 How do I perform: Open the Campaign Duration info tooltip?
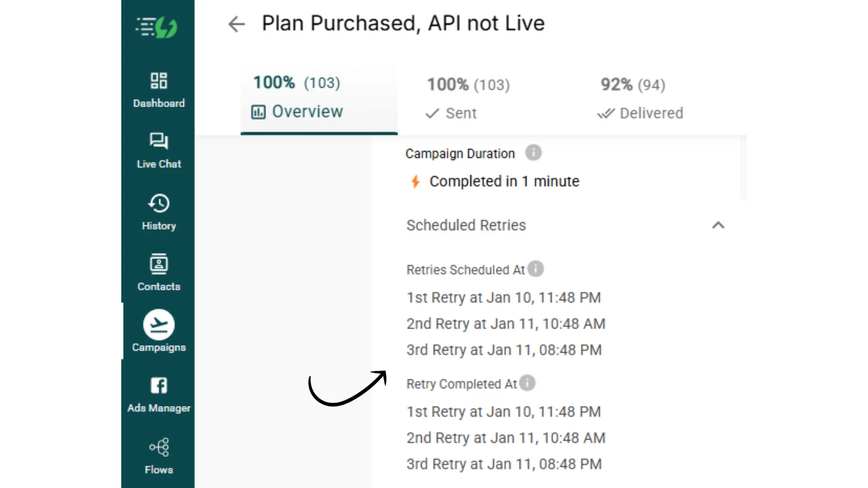[x=533, y=153]
